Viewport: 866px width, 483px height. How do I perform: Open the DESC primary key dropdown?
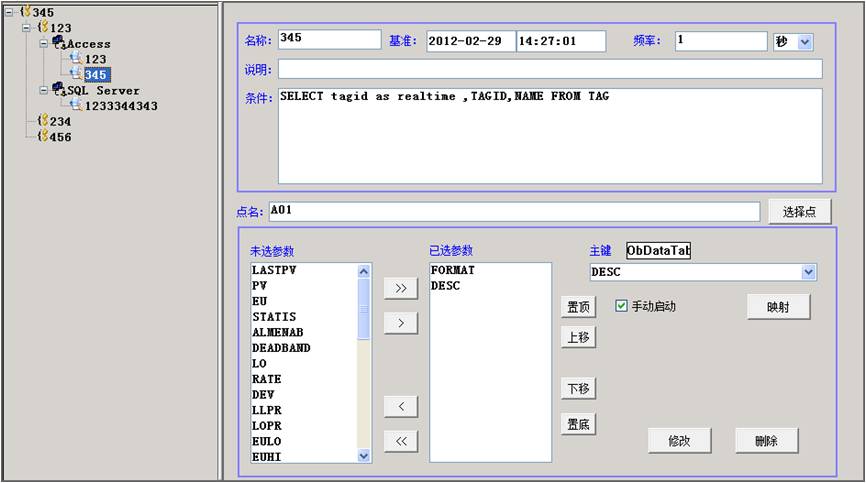(x=808, y=272)
